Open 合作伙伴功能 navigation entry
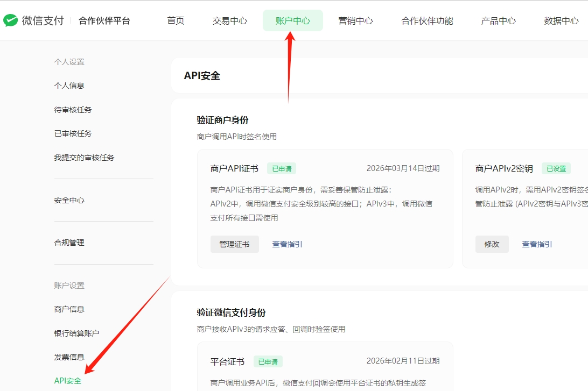Image resolution: width=588 pixels, height=391 pixels. (426, 20)
